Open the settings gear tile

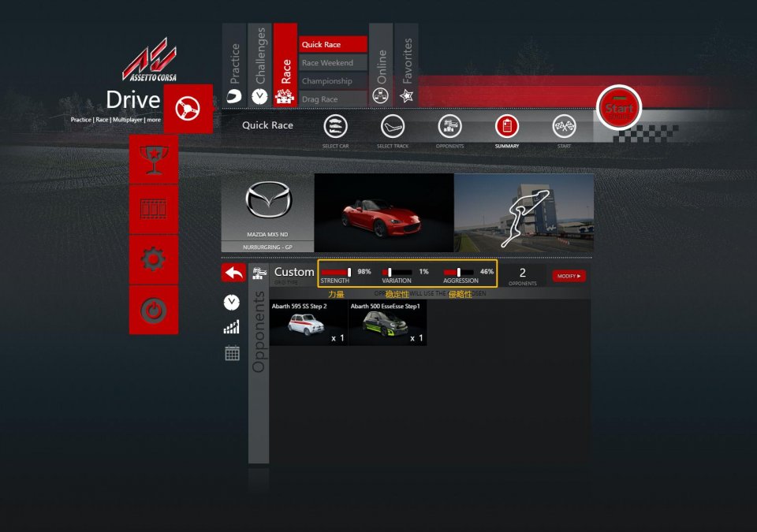click(x=154, y=260)
